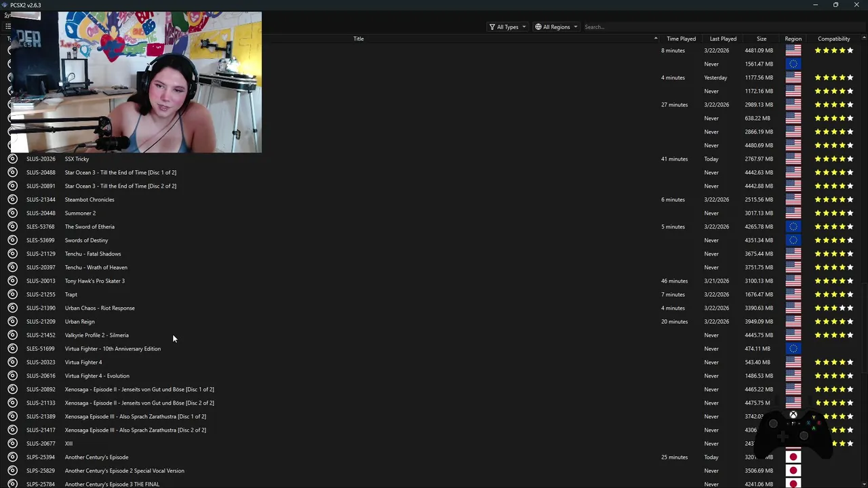Click serial SLES-53768
Viewport: 868px width, 488px height.
(x=40, y=226)
